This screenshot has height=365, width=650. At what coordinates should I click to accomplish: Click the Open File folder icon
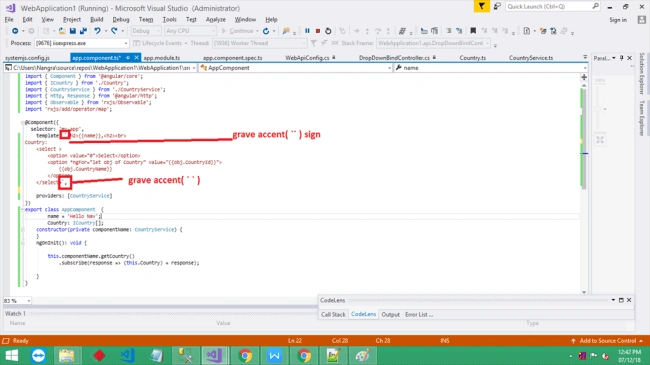point(62,31)
